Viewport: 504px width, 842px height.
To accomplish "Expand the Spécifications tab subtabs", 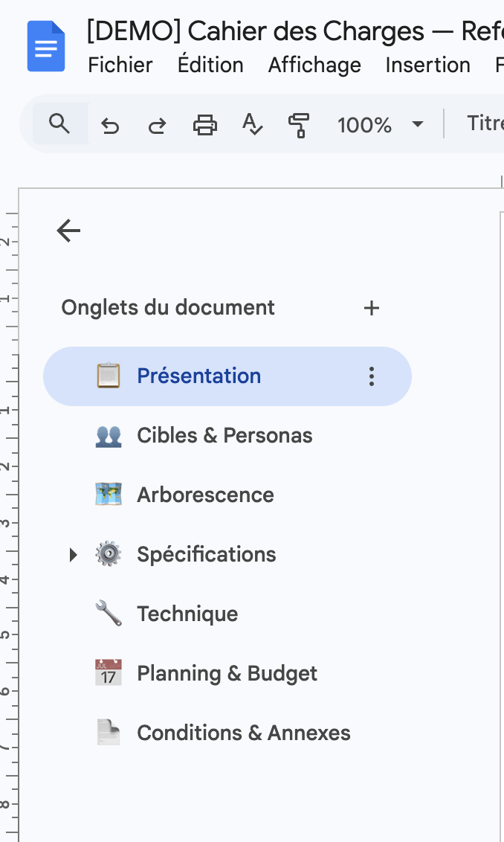I will (x=73, y=554).
